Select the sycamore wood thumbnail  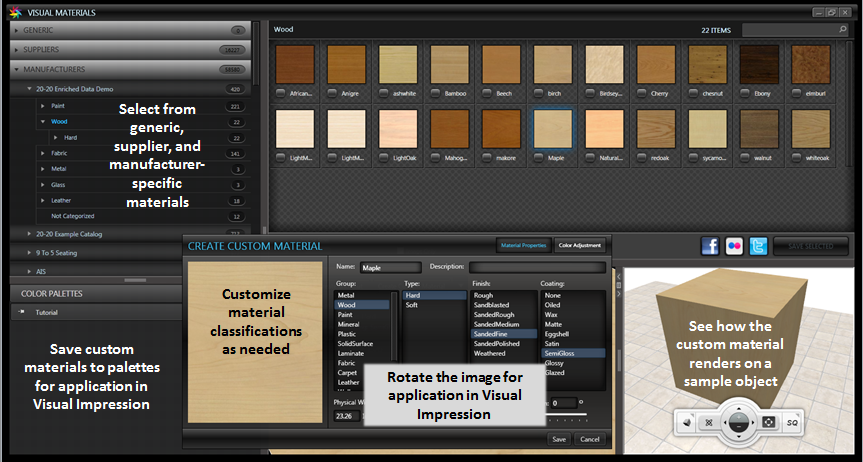708,129
